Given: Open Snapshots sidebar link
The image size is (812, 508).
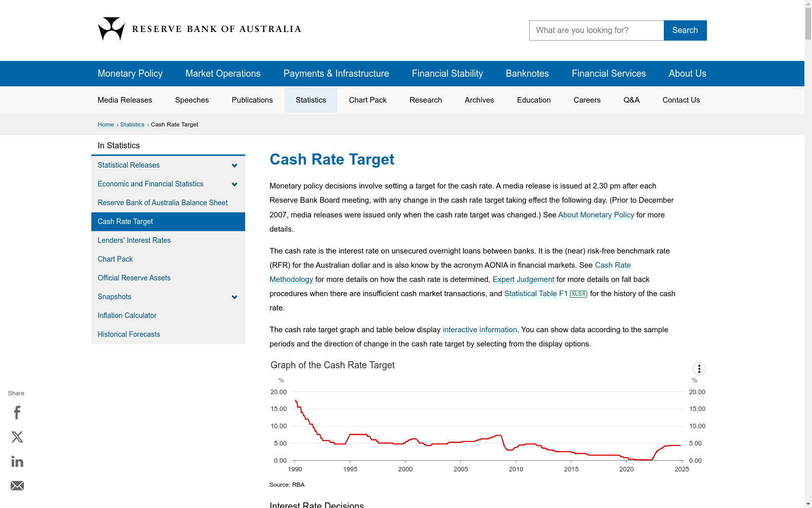Looking at the screenshot, I should coord(114,297).
